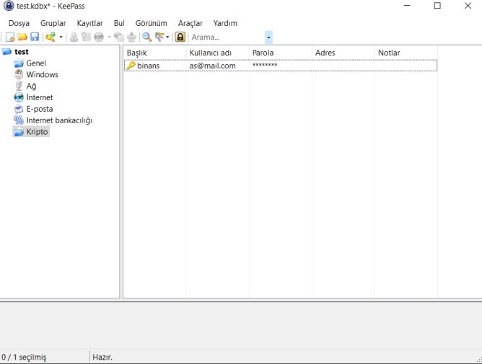This screenshot has height=364, width=482.
Task: Click into the Arama quick search field
Action: click(x=228, y=37)
